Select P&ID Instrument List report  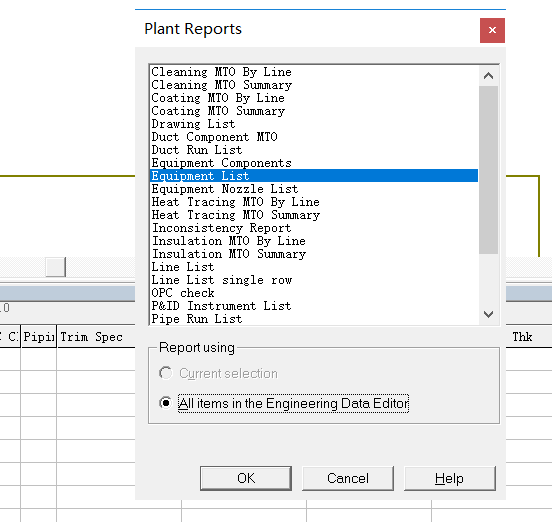coord(314,306)
